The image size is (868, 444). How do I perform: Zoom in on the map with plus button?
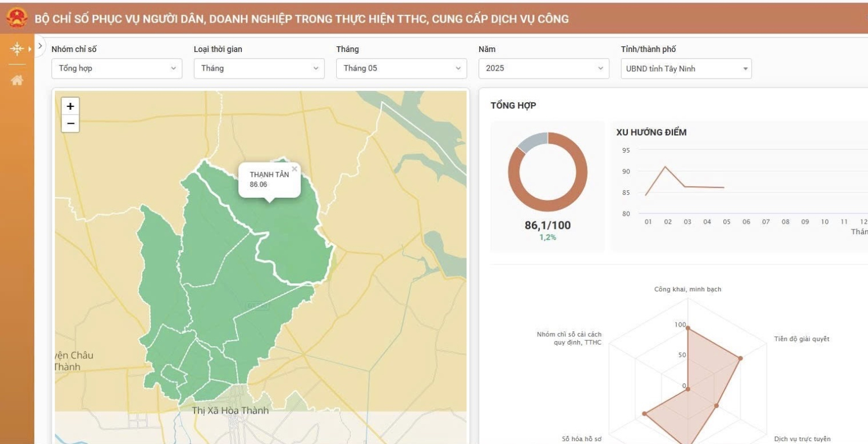70,106
